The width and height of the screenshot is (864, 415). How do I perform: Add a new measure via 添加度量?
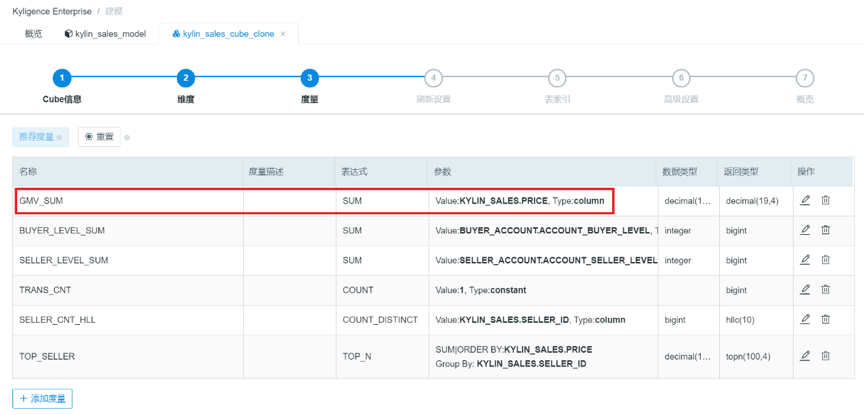click(42, 399)
